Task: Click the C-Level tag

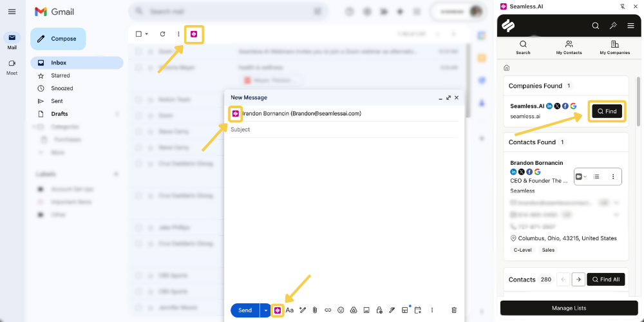Action: (x=522, y=250)
